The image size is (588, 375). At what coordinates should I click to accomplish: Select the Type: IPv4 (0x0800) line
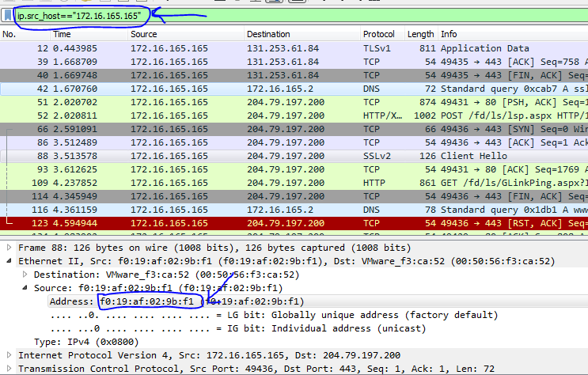(86, 342)
